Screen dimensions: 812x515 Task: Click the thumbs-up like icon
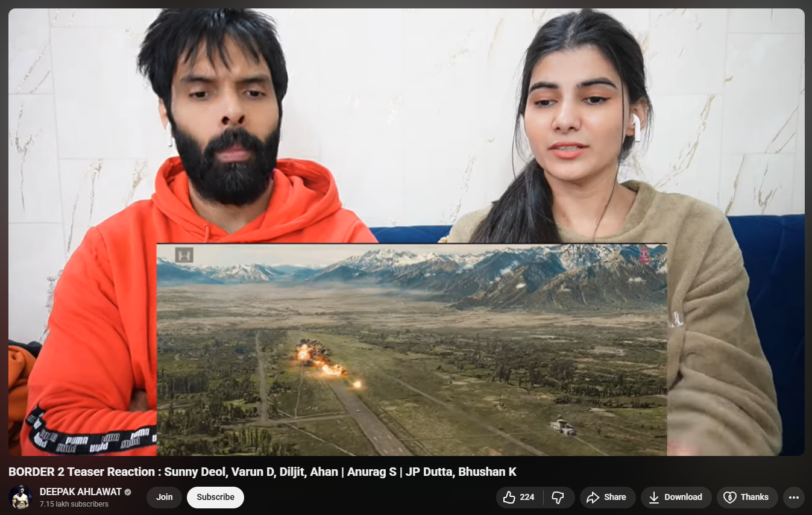pyautogui.click(x=509, y=497)
